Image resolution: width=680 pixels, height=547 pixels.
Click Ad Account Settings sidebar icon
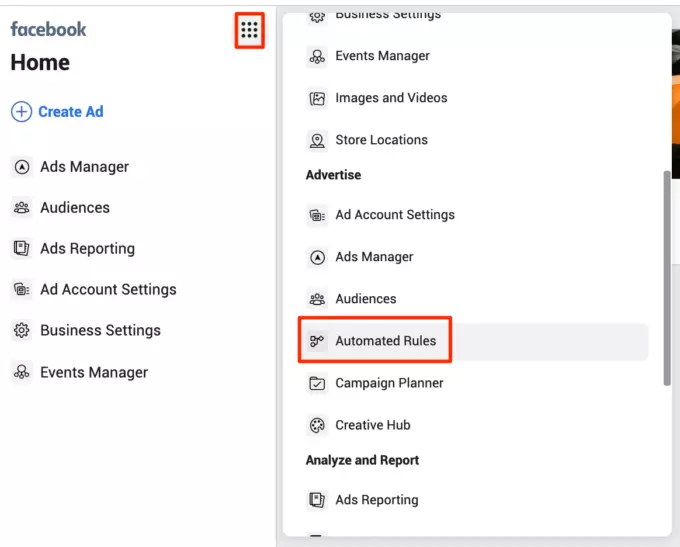tap(21, 290)
